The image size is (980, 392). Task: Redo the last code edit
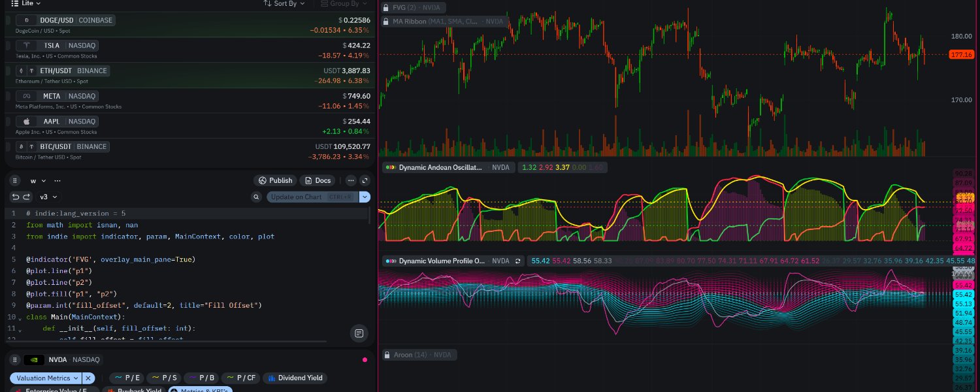coord(27,197)
